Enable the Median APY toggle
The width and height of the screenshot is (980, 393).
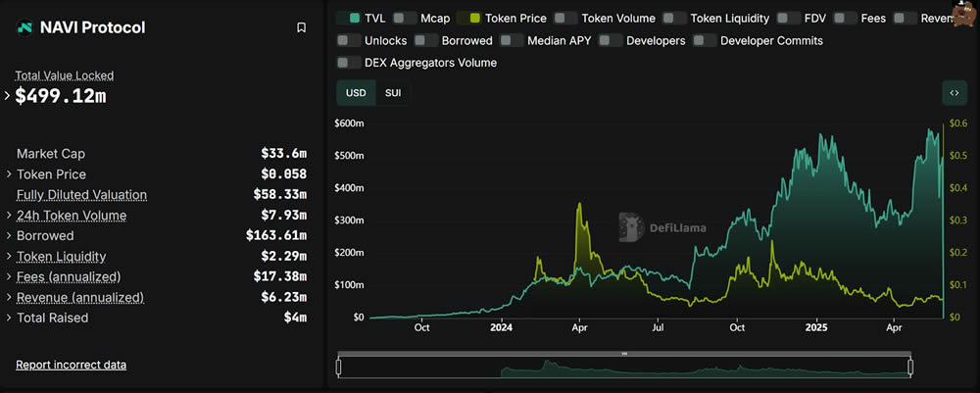click(x=512, y=40)
